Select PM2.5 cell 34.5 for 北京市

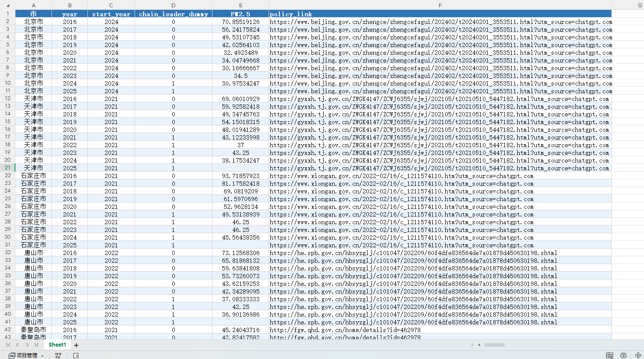click(241, 75)
